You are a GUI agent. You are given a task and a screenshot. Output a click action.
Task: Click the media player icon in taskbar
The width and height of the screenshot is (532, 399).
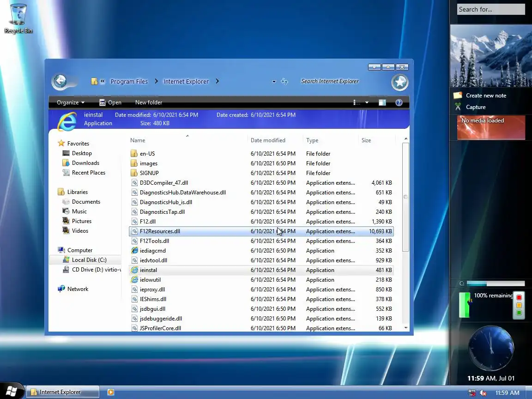(x=111, y=392)
